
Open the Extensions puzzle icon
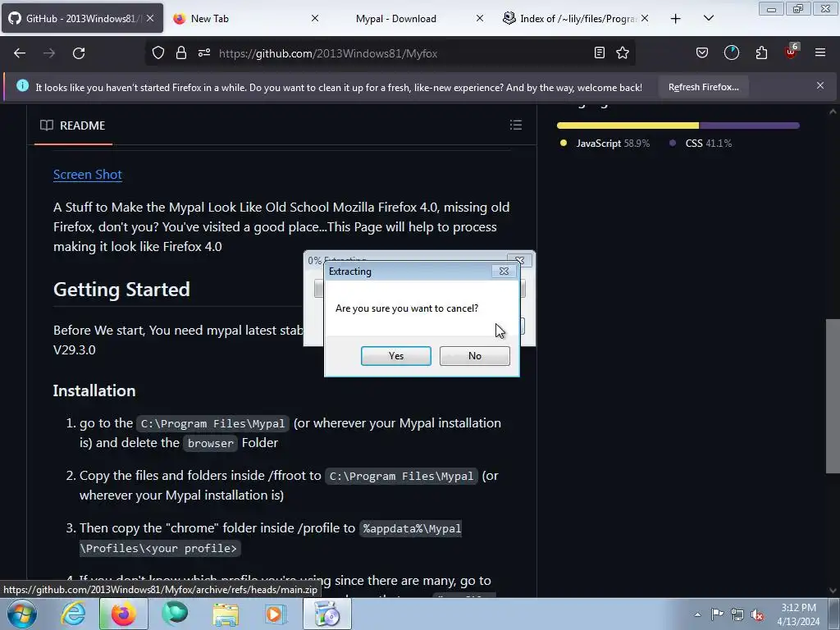click(761, 52)
